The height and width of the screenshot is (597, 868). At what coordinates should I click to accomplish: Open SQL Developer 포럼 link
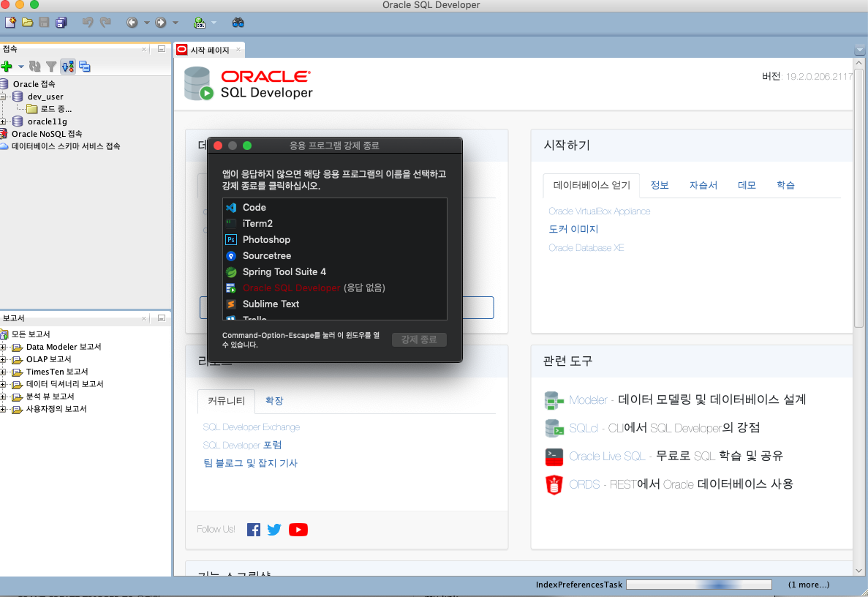pos(242,446)
